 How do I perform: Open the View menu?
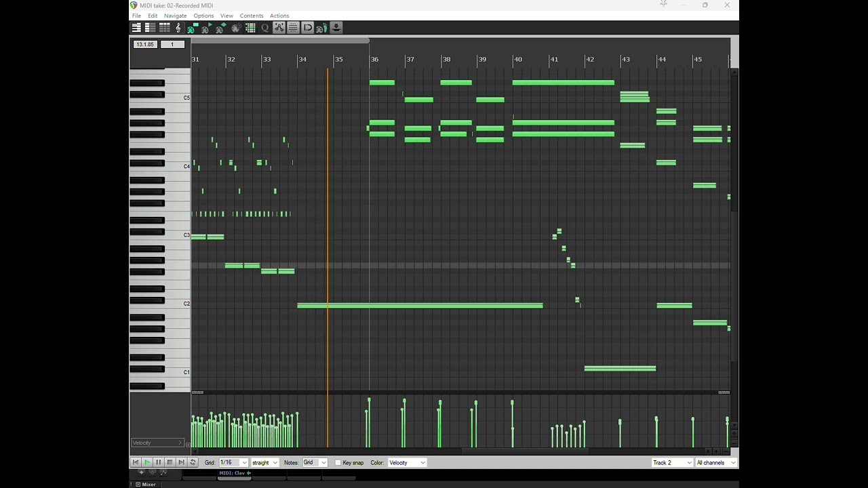(x=226, y=16)
